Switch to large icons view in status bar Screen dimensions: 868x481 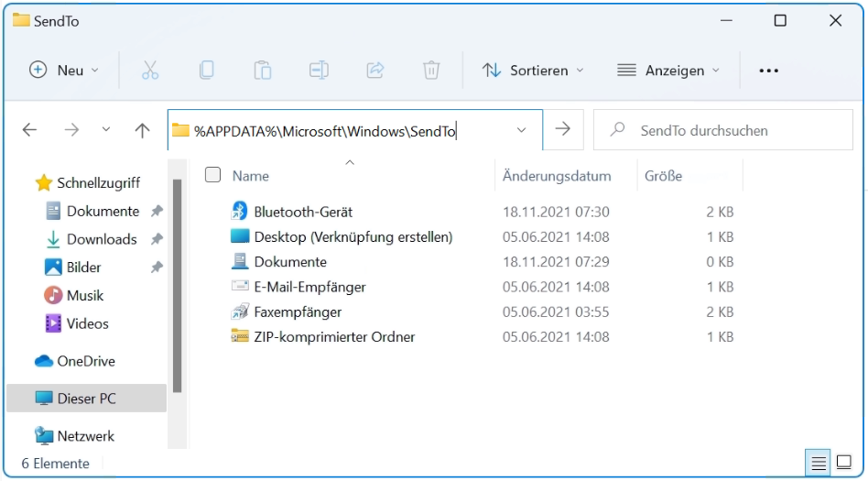coord(843,462)
